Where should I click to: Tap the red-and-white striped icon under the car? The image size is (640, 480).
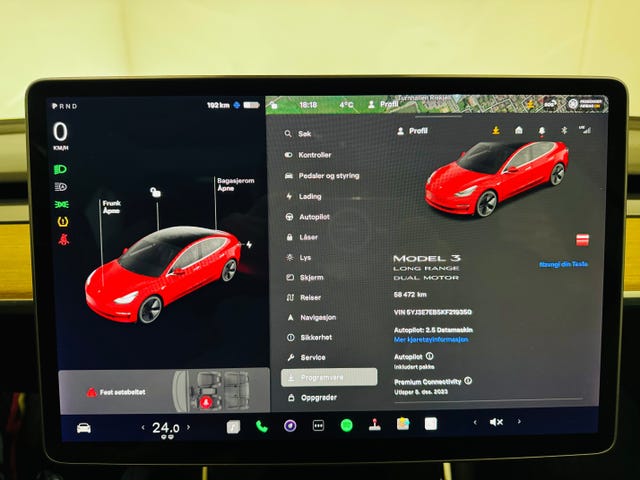(x=582, y=240)
